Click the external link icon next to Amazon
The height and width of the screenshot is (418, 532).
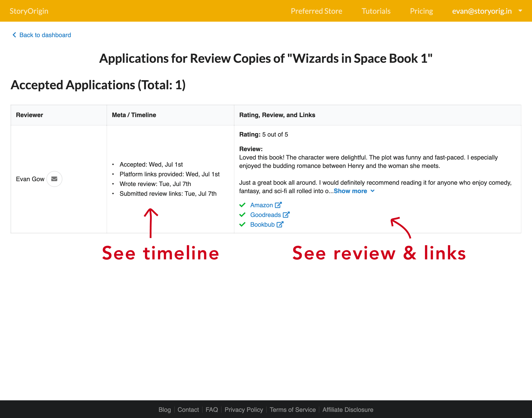pos(278,205)
